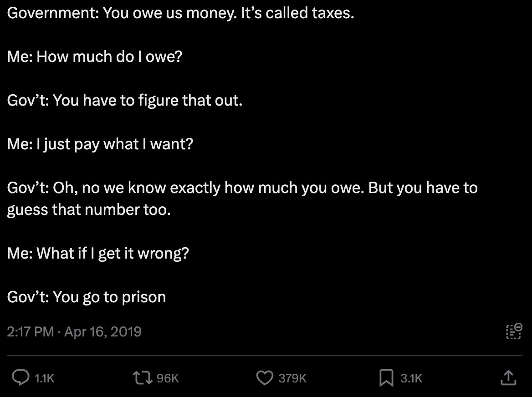Image resolution: width=532 pixels, height=397 pixels.
Task: Click the dotted document icon beside the date
Action: click(x=514, y=331)
